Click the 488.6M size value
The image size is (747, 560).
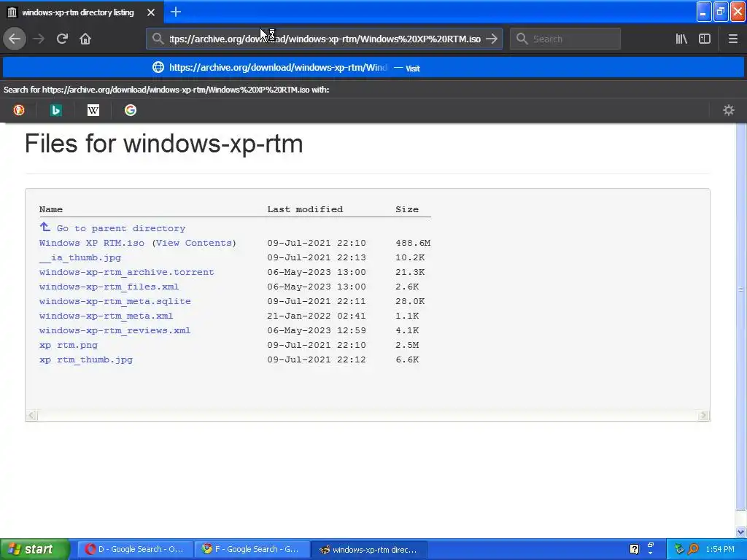point(413,242)
